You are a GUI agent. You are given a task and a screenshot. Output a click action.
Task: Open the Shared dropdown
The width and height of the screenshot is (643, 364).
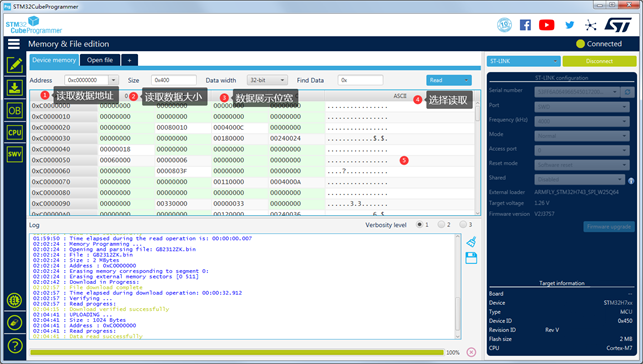pyautogui.click(x=579, y=180)
